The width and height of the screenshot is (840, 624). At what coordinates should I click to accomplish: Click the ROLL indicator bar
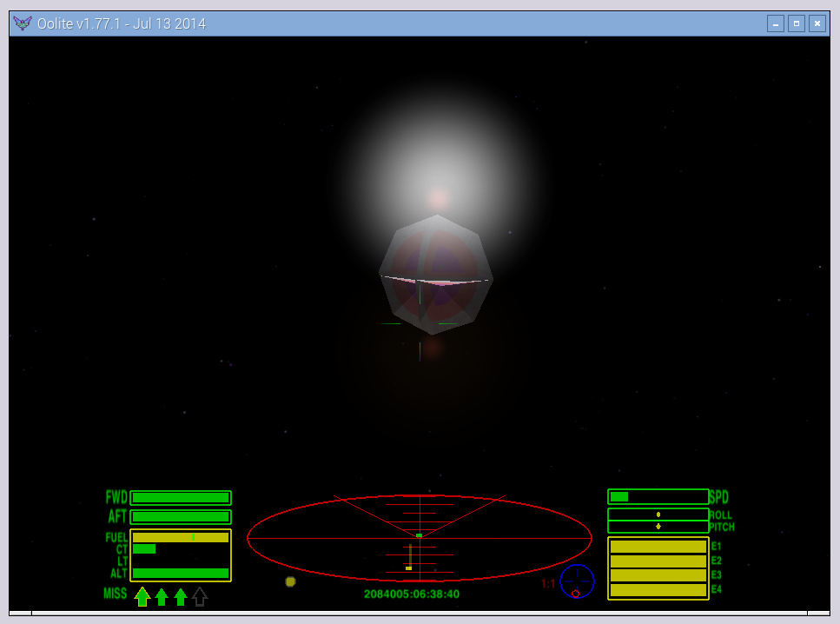658,514
